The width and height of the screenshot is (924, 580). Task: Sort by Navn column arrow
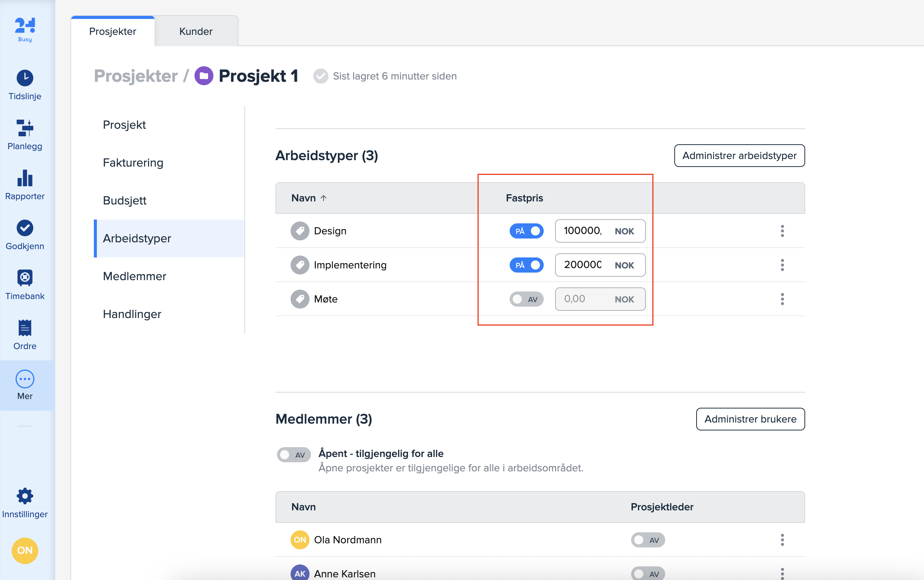(324, 198)
